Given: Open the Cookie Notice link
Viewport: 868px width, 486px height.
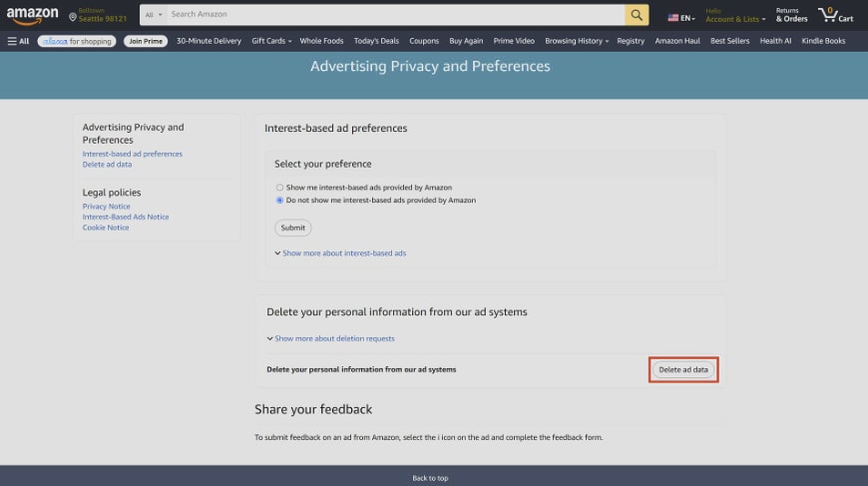Looking at the screenshot, I should 106,228.
